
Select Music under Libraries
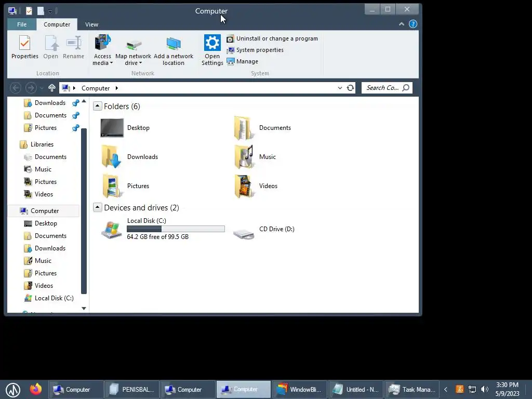click(x=43, y=169)
